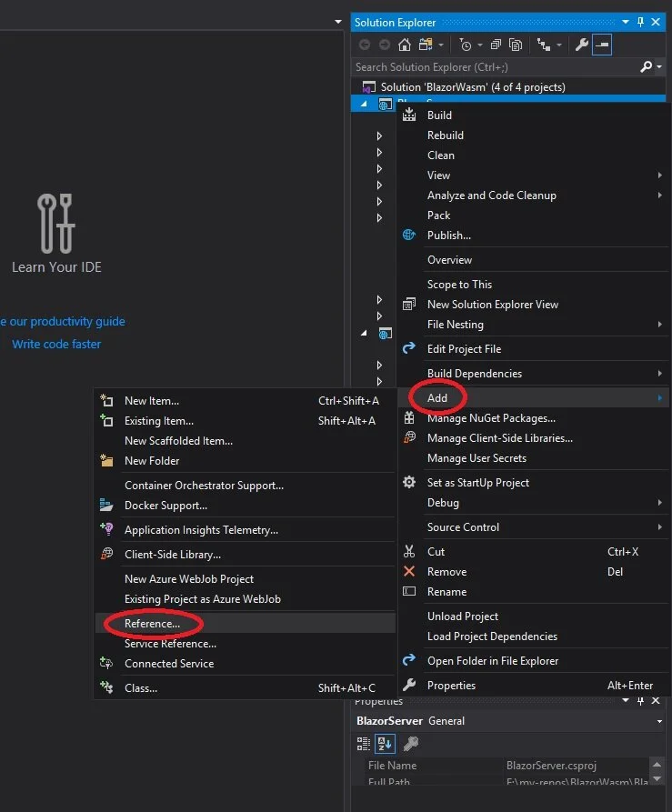Expand Analyze and Code Cleanup submenu arrow
Viewport: 672px width, 812px height.
(659, 195)
